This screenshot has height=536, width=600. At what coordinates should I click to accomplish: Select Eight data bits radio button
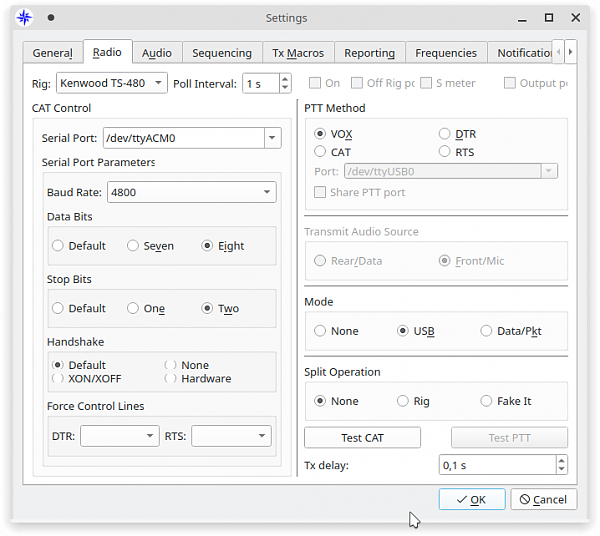click(208, 246)
